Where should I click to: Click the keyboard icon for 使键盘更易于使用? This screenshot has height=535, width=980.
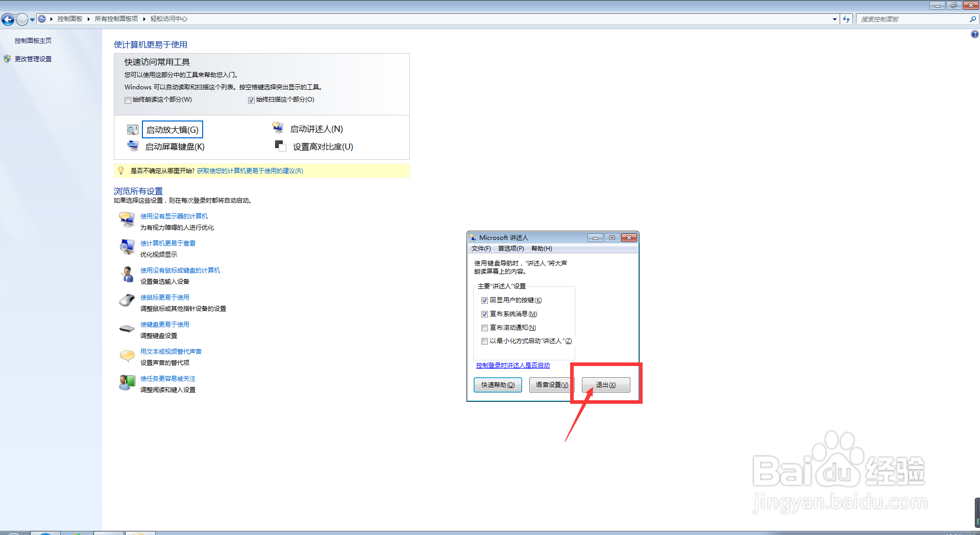click(127, 328)
